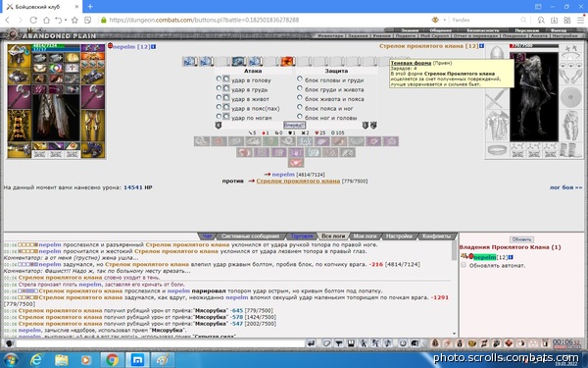The height and width of the screenshot is (368, 588).
Task: Click the browser address bar URL
Action: tap(204, 20)
